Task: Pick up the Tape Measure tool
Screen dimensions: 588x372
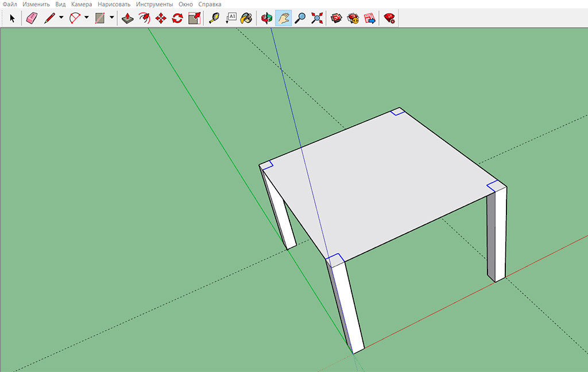Action: tap(214, 18)
